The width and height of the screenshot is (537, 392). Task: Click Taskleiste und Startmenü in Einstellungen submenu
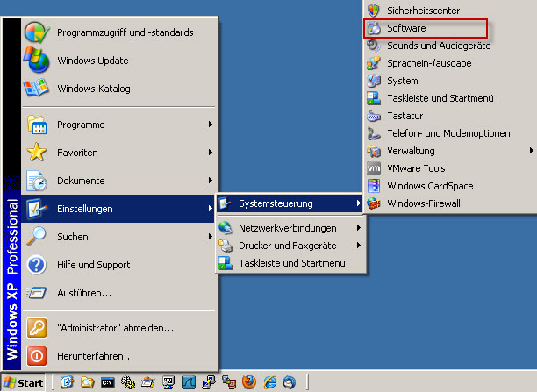click(290, 263)
